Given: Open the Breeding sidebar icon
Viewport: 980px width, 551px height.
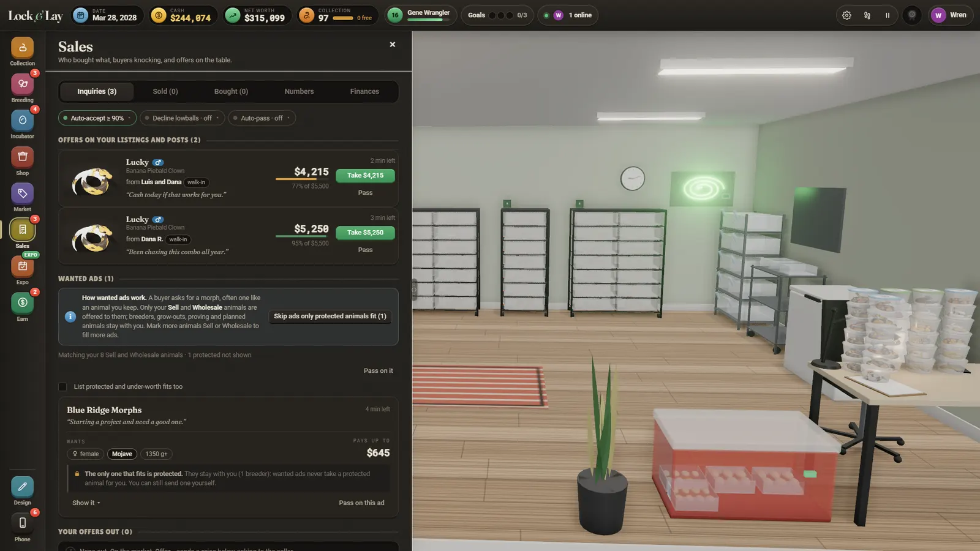Looking at the screenshot, I should coord(22,84).
